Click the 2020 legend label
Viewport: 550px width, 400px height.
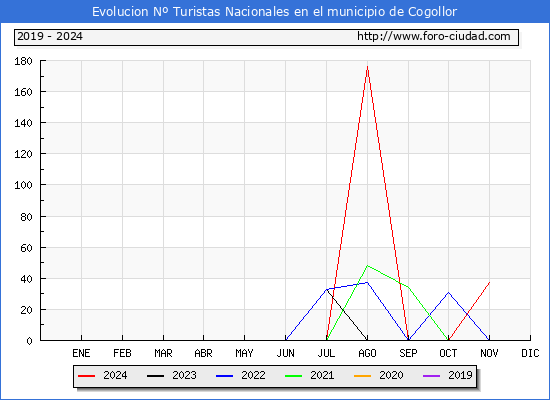click(391, 375)
